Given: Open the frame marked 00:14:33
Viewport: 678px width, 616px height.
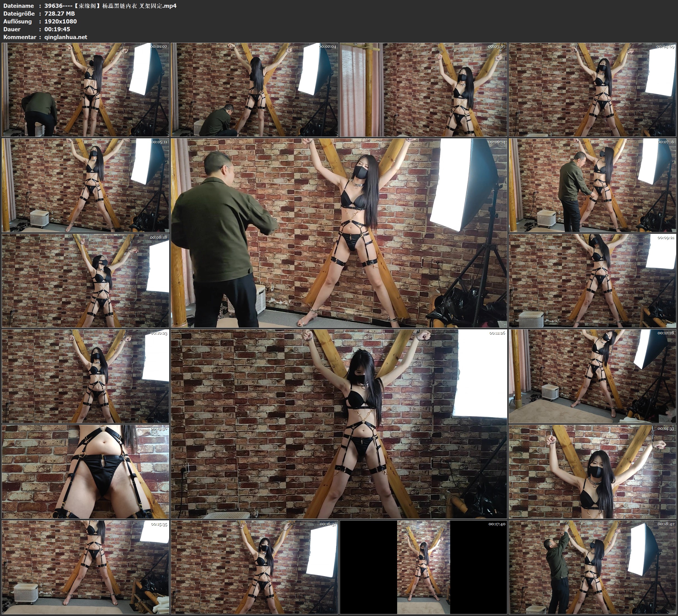Looking at the screenshot, I should (593, 472).
